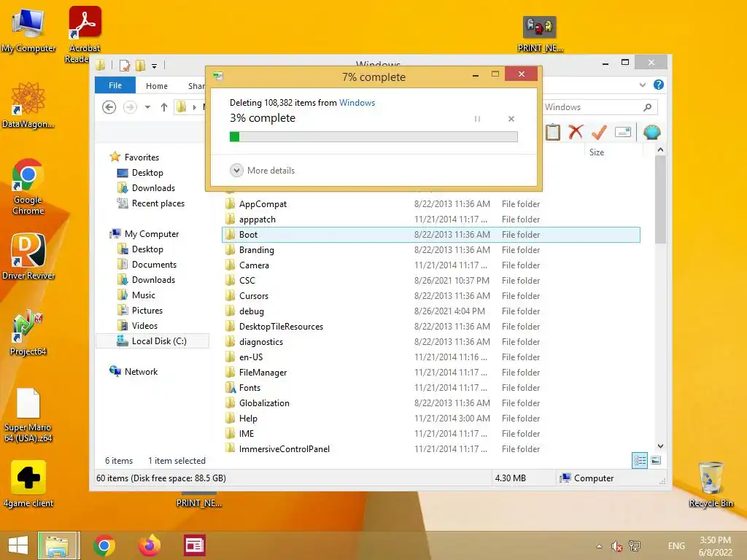Select Videos in navigation pane
Viewport: 747px width, 560px height.
pos(144,326)
